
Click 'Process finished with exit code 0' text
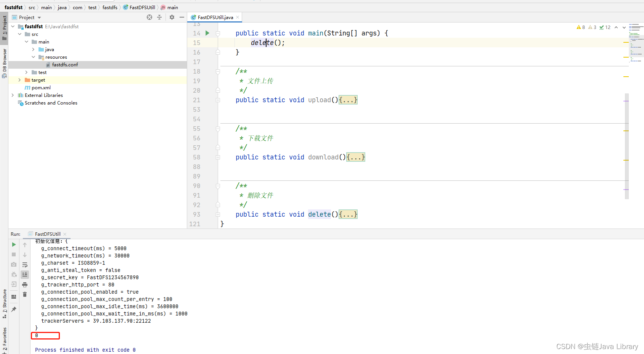click(x=85, y=350)
